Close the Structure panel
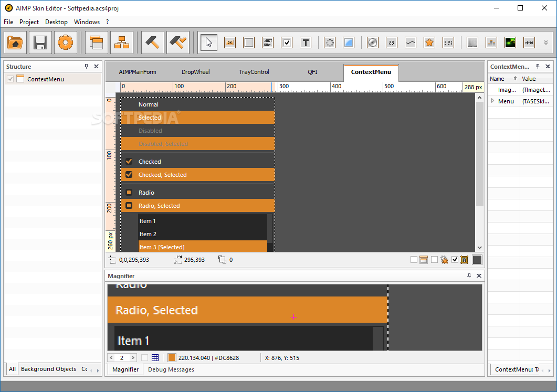 coord(96,67)
